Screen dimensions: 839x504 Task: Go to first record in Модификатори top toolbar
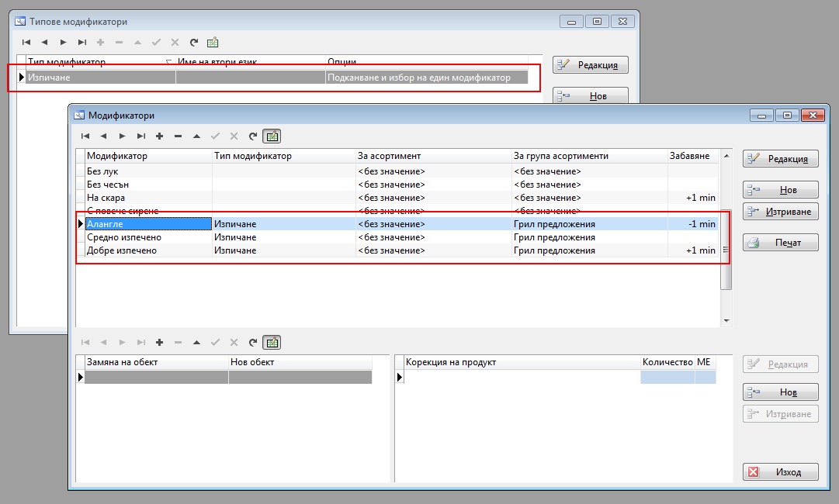[85, 136]
